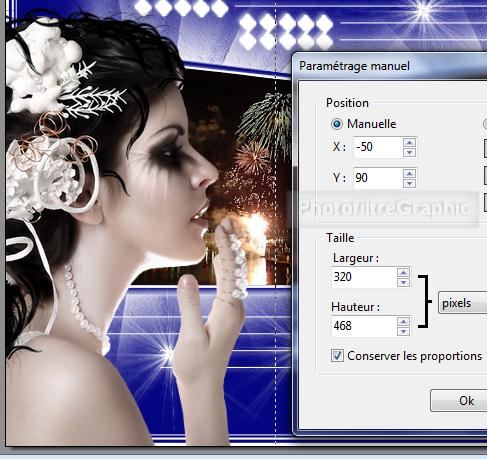Open the pixels unit dropdown
The height and width of the screenshot is (459, 487).
click(463, 303)
